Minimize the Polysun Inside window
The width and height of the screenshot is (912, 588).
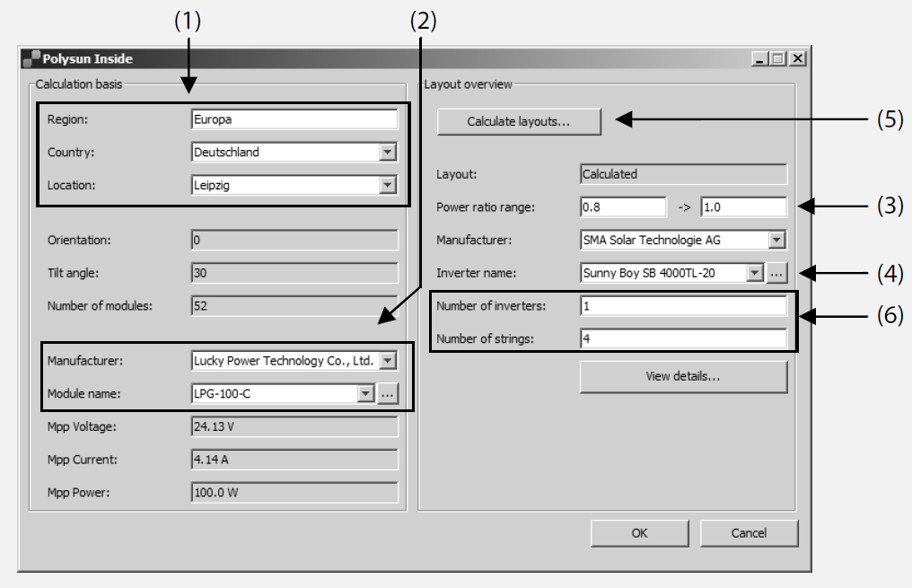(x=763, y=59)
